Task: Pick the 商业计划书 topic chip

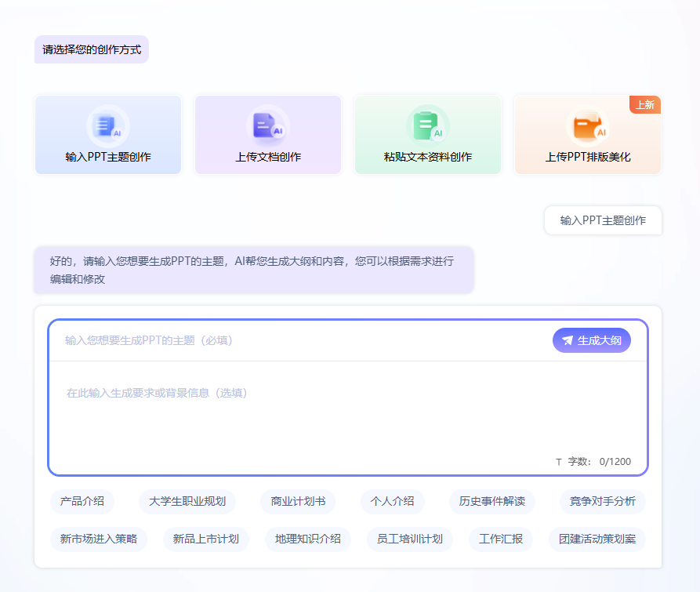Action: point(298,501)
